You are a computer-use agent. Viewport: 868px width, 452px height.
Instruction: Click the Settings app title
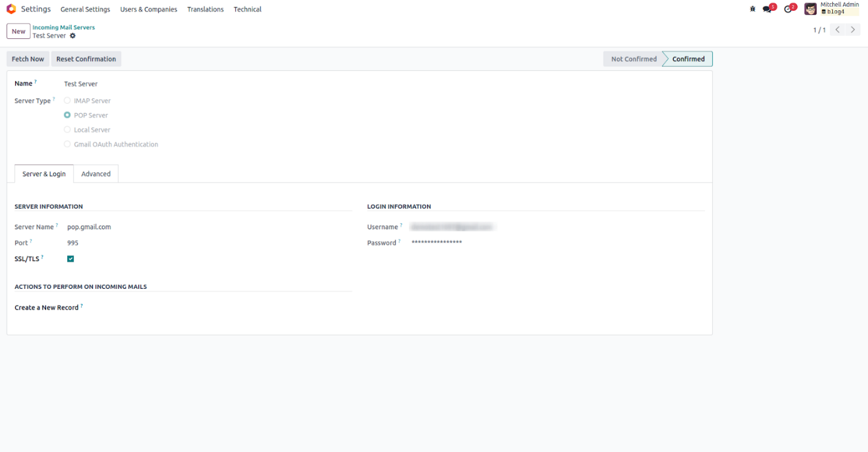pyautogui.click(x=36, y=9)
